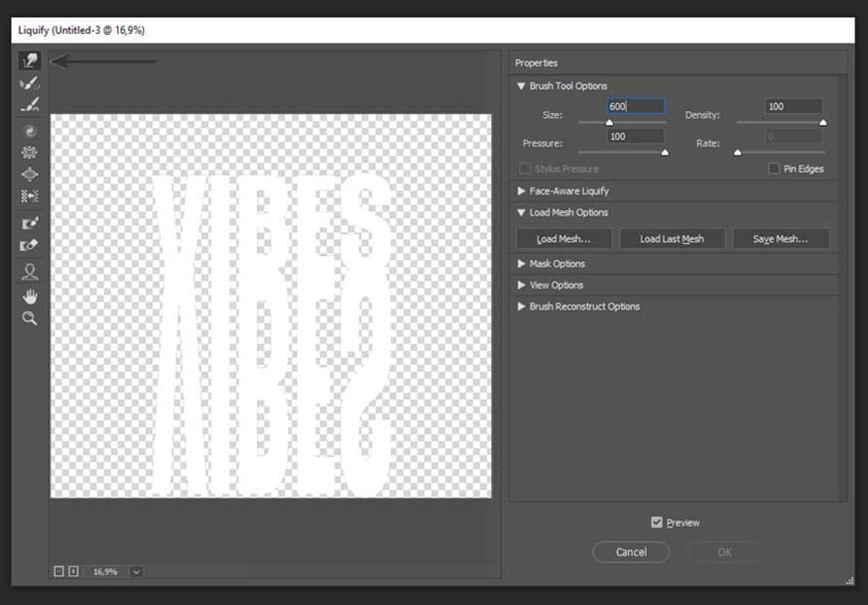Viewport: 868px width, 605px height.
Task: Click the Pressure slider handle
Action: pos(665,152)
